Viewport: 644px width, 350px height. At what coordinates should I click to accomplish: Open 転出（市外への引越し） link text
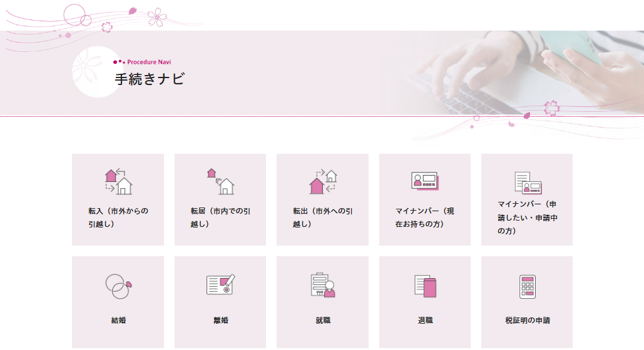point(323,217)
